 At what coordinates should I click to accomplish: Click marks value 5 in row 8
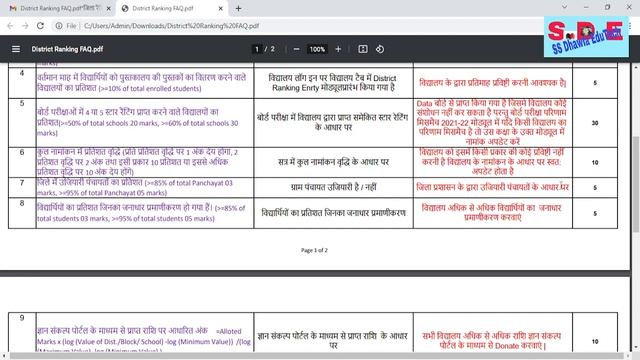point(595,213)
